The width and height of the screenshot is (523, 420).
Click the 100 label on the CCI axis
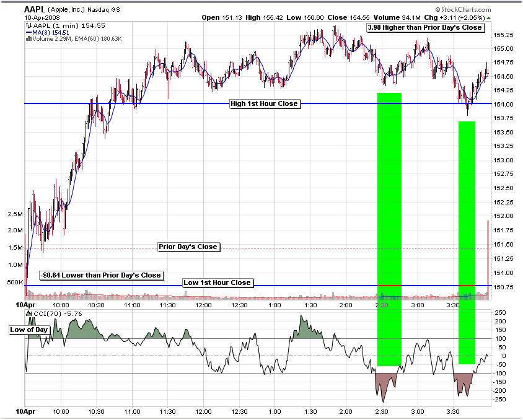click(x=500, y=339)
